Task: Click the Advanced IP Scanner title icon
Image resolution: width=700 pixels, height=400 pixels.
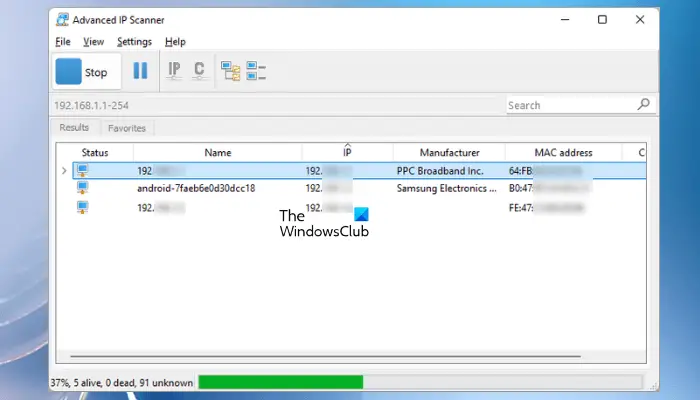Action: tap(62, 20)
